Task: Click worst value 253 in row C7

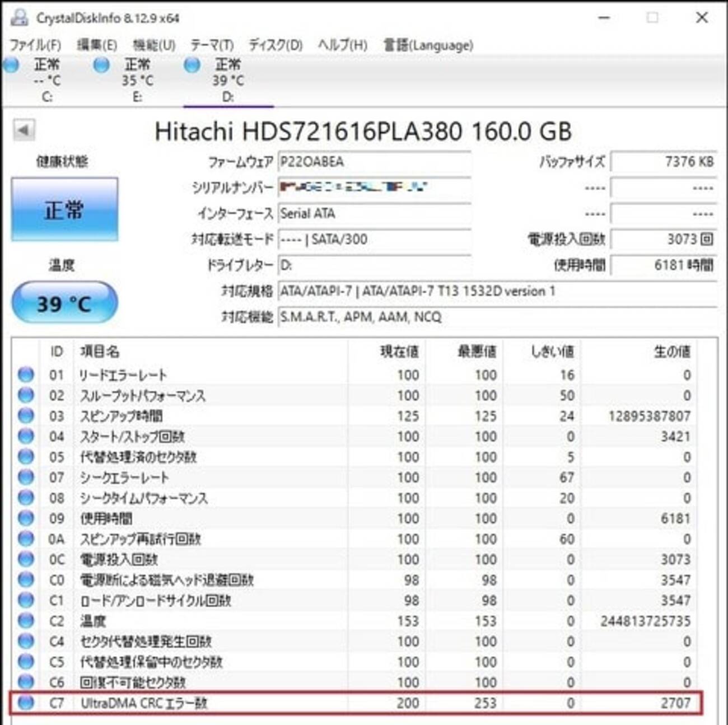Action: (x=485, y=703)
